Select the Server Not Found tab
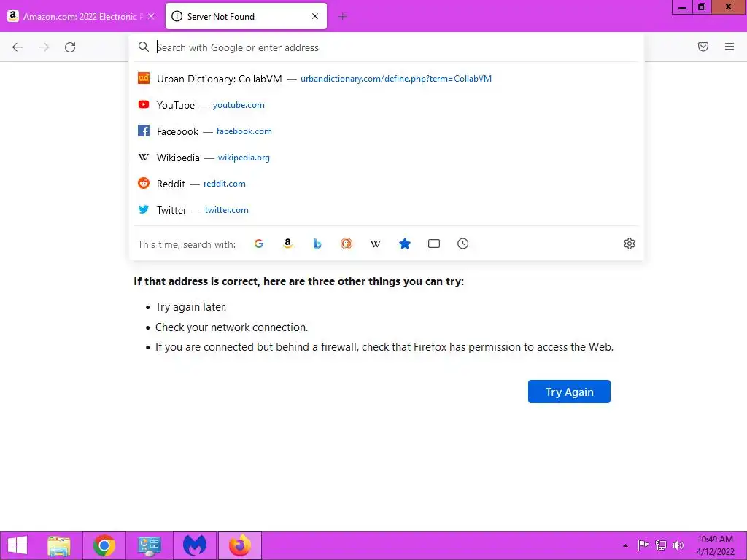 (246, 16)
